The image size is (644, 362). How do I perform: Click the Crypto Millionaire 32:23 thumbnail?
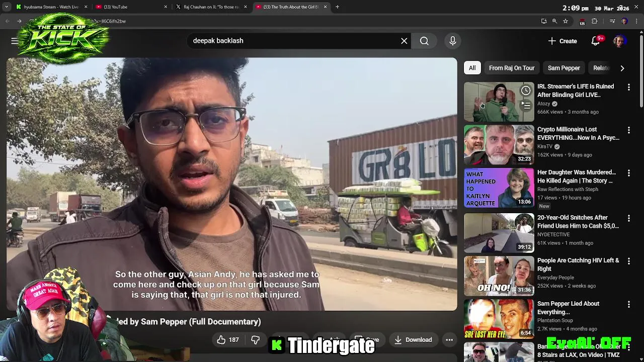coord(499,145)
